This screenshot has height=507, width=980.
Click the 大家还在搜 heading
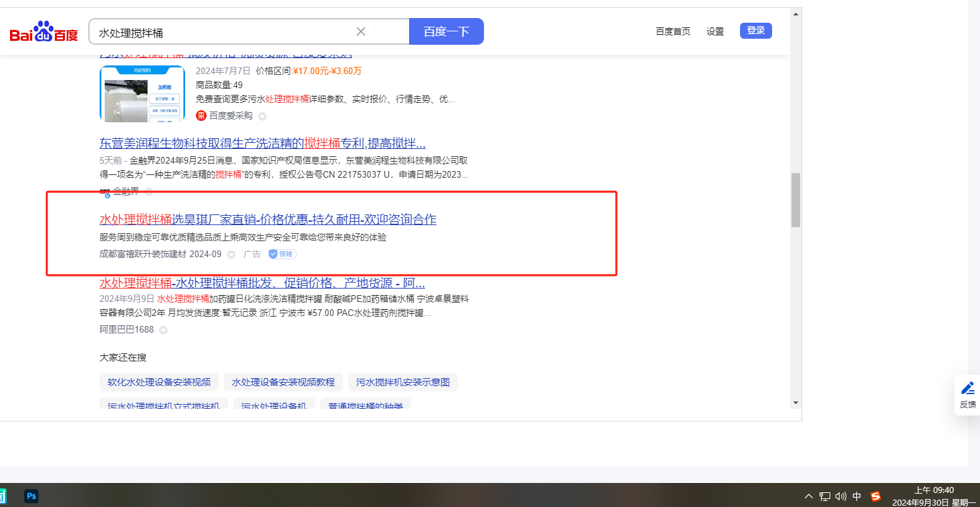coord(124,357)
